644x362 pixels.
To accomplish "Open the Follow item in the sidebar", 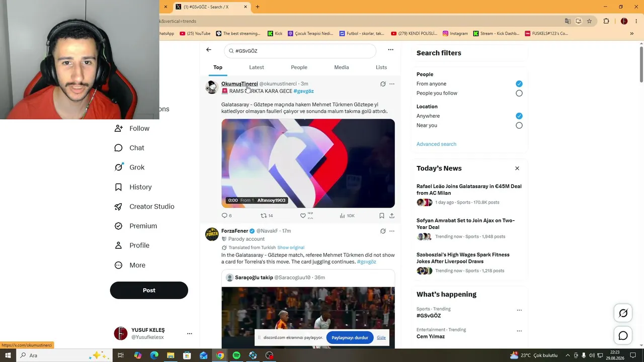I will pos(132,128).
